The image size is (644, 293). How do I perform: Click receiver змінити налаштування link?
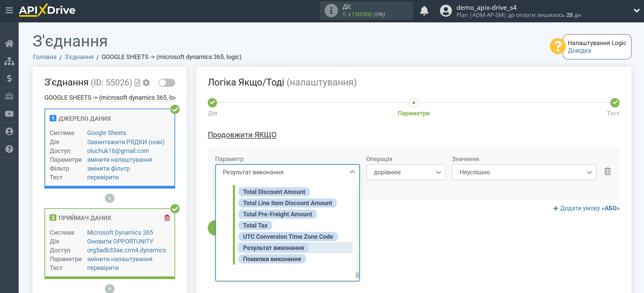coord(120,259)
